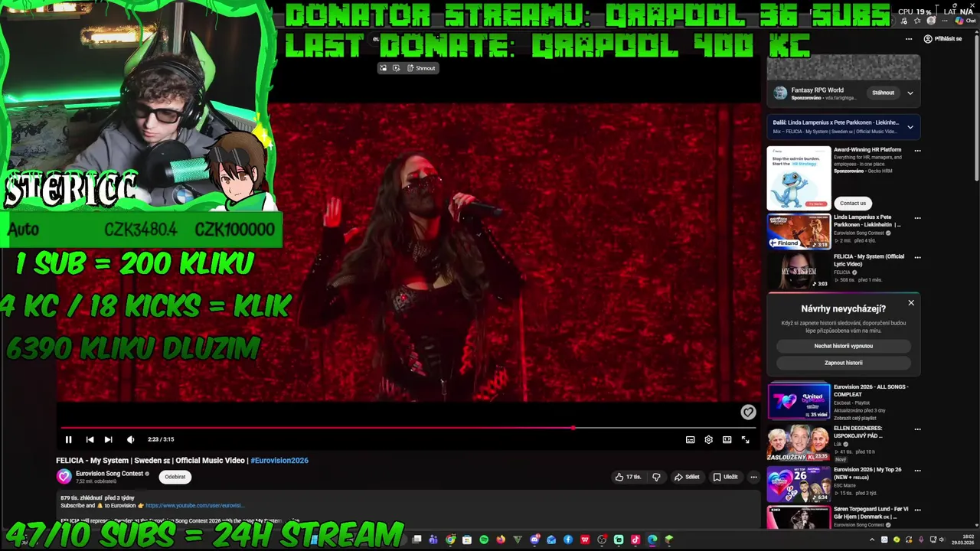Open options for Award-Winning HR Platform ad
This screenshot has height=551, width=980.
(x=917, y=151)
